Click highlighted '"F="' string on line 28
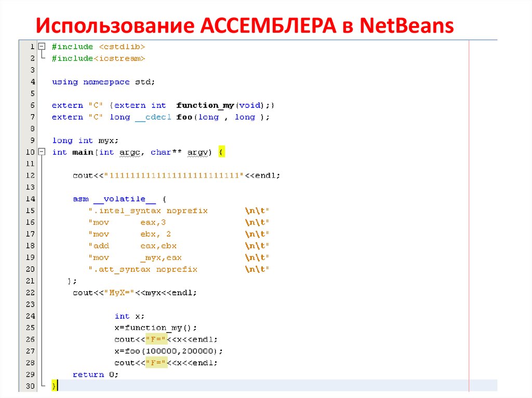The width and height of the screenshot is (532, 398). click(x=156, y=363)
